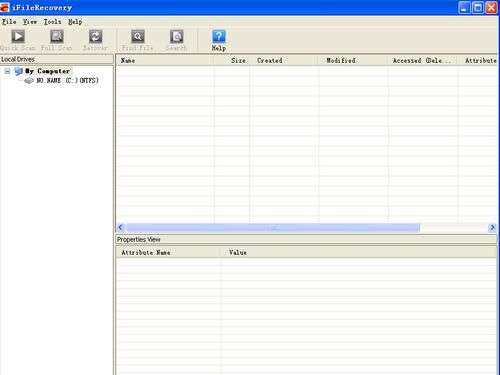Click the Modified column header
Image resolution: width=500 pixels, height=375 pixels.
[x=353, y=60]
